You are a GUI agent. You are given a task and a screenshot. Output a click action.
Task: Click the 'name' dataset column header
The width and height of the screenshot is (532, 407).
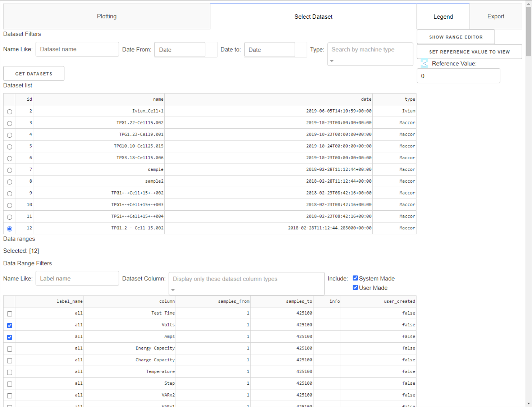[x=99, y=99]
